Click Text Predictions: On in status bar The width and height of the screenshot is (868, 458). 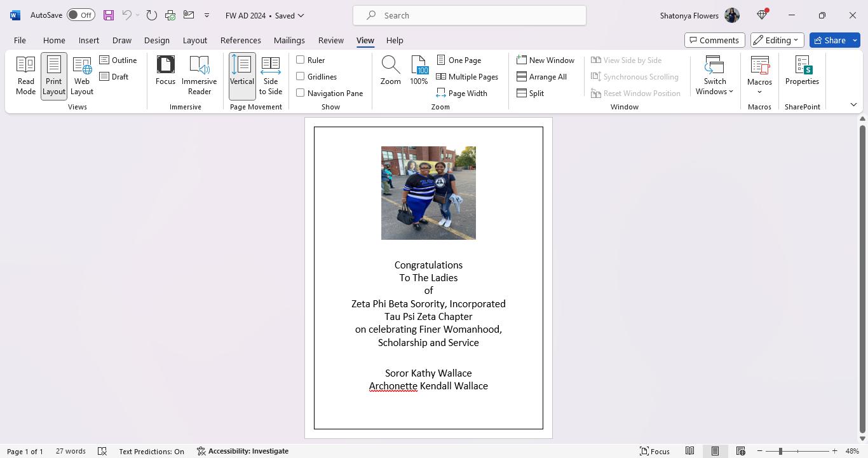151,451
